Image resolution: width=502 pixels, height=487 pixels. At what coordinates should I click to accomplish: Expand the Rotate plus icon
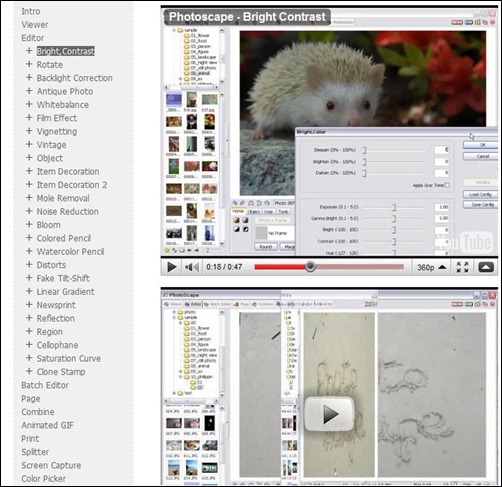(x=29, y=64)
